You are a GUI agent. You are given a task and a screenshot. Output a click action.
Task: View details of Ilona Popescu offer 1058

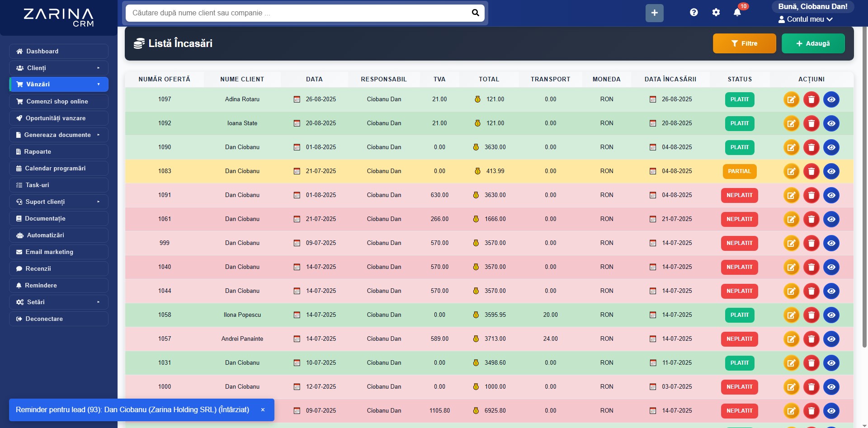[831, 315]
